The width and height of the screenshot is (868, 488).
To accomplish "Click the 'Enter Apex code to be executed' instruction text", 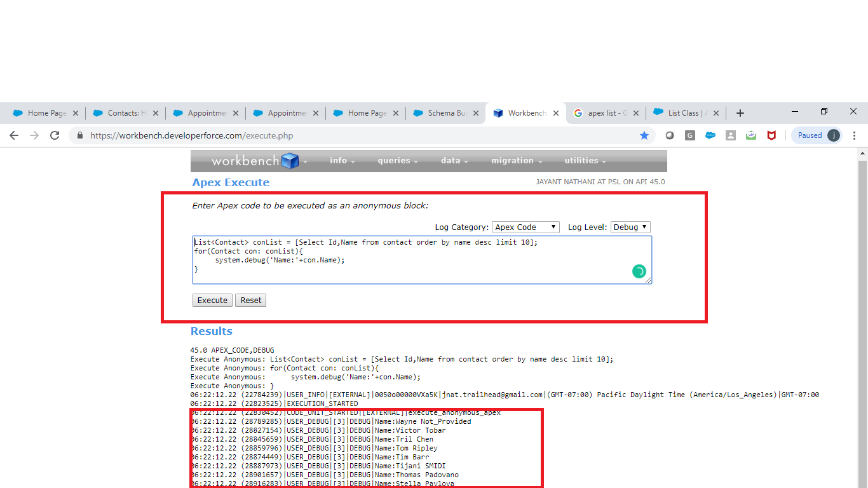I will click(x=311, y=205).
